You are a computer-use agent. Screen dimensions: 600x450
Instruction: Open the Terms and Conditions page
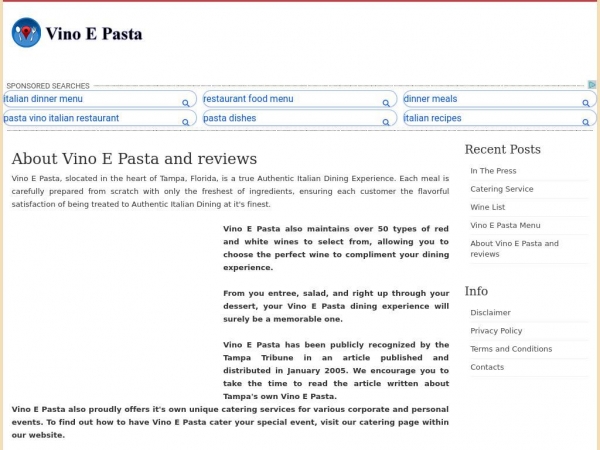pyautogui.click(x=511, y=349)
